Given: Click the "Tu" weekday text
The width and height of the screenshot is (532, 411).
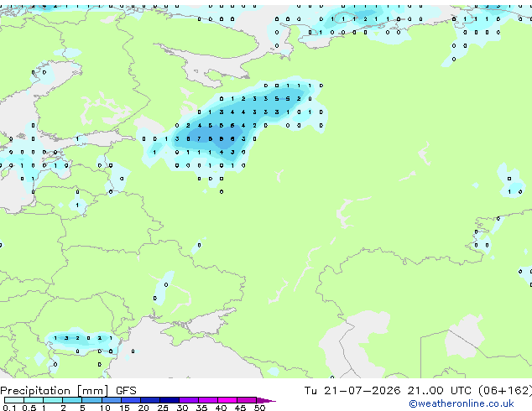Looking at the screenshot, I should tap(310, 391).
